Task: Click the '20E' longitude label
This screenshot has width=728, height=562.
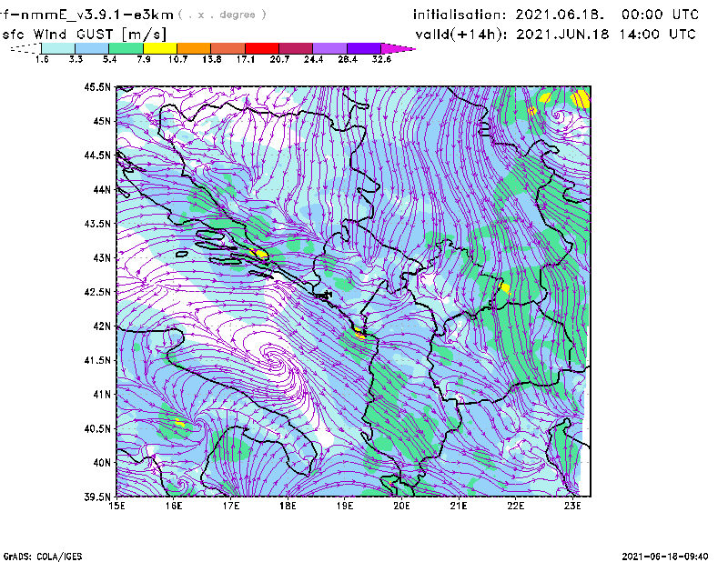Action: [401, 506]
